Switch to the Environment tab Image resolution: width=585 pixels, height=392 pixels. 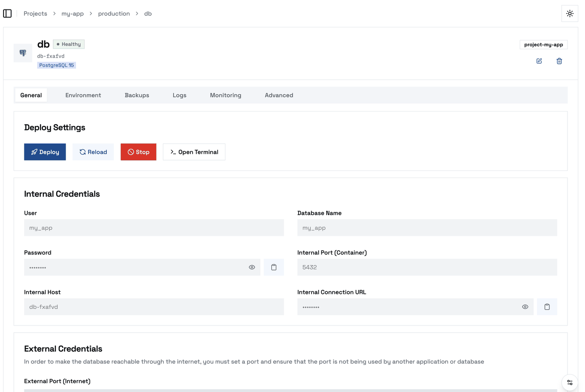pos(83,95)
